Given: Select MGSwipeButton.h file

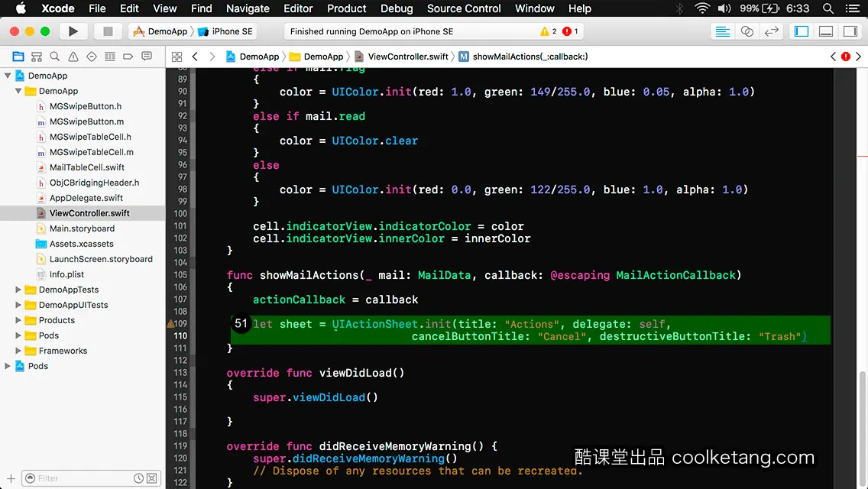Looking at the screenshot, I should click(x=86, y=106).
